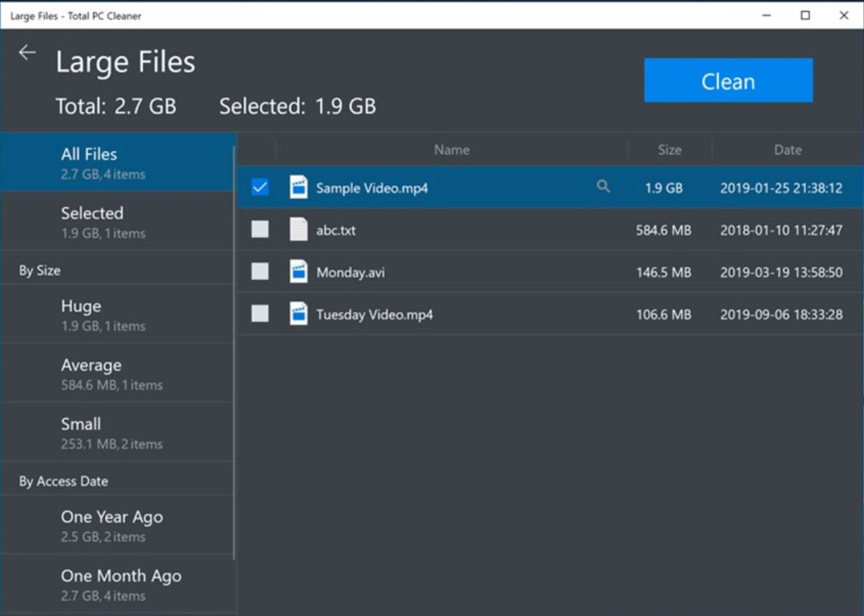This screenshot has width=864, height=616.
Task: Sort by the Size column header
Action: (x=669, y=149)
